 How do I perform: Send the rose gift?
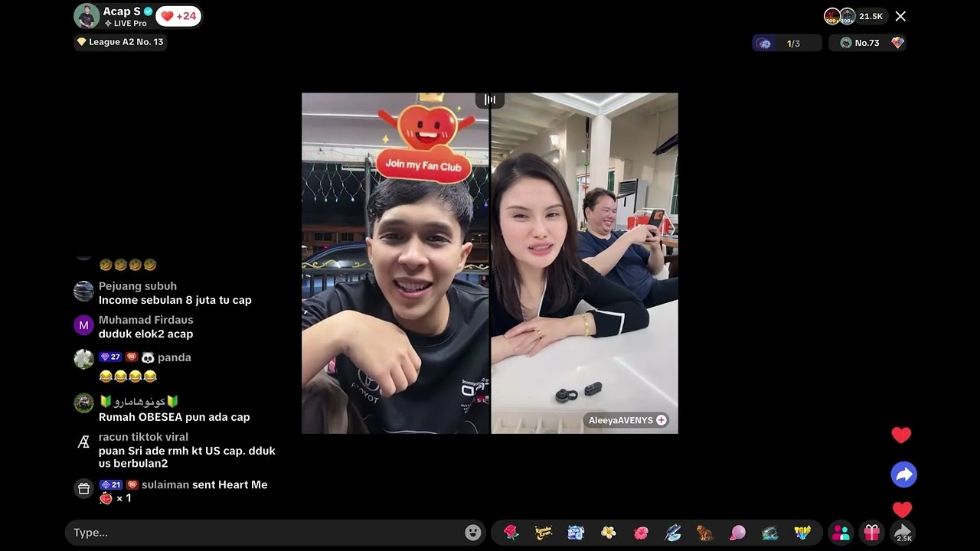pos(511,533)
